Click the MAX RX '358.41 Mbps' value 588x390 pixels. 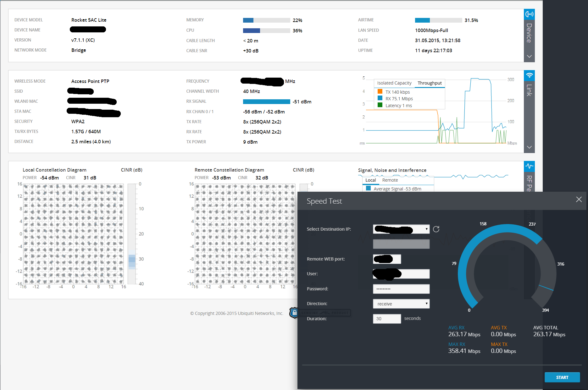(x=464, y=351)
